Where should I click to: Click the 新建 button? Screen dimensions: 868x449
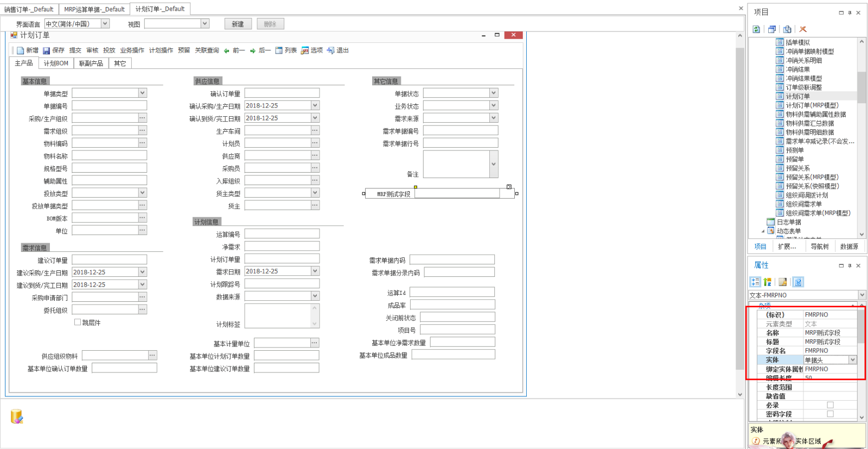click(x=238, y=24)
